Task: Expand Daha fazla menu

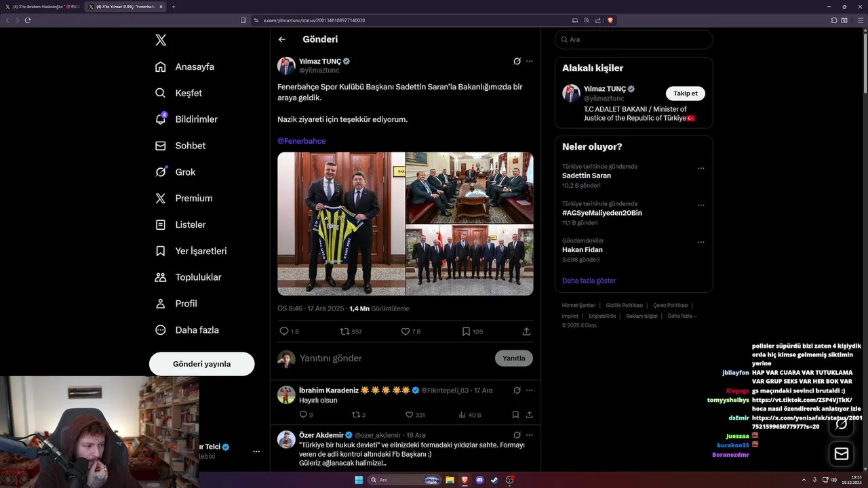Action: 187,330
